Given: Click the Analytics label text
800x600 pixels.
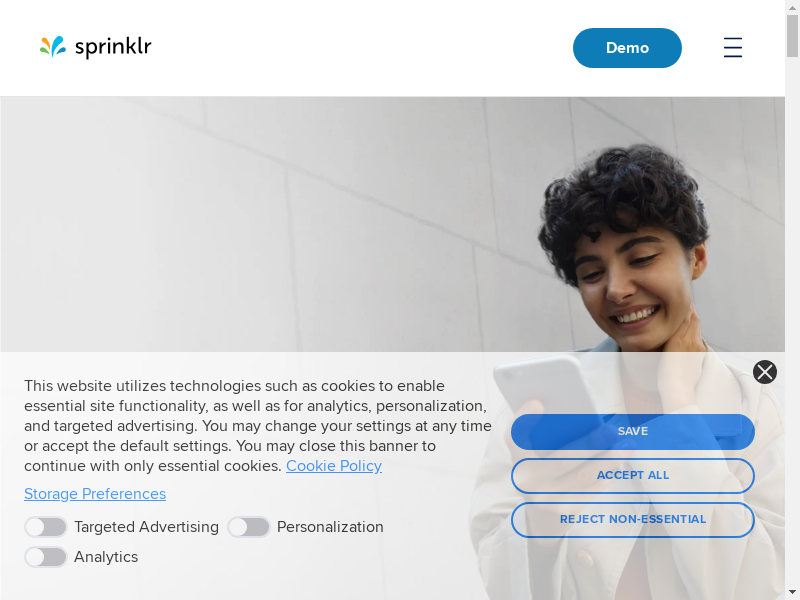Looking at the screenshot, I should click(106, 557).
